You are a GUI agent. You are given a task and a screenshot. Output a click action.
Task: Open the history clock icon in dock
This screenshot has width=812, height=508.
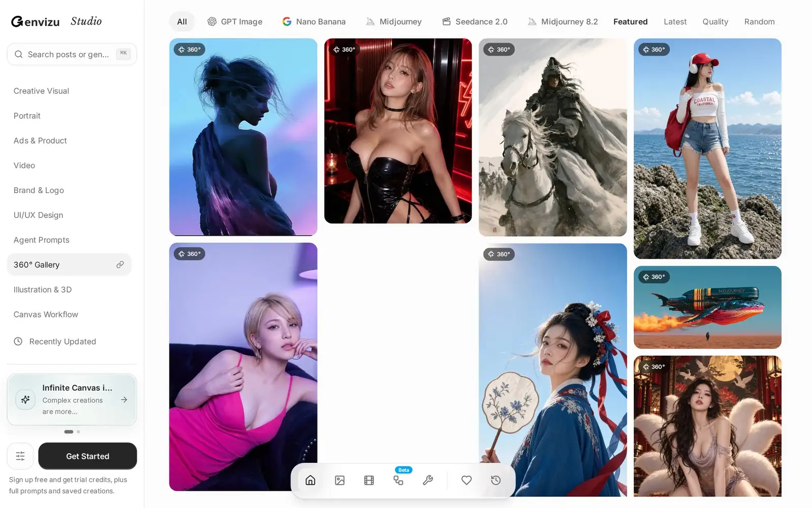(496, 480)
